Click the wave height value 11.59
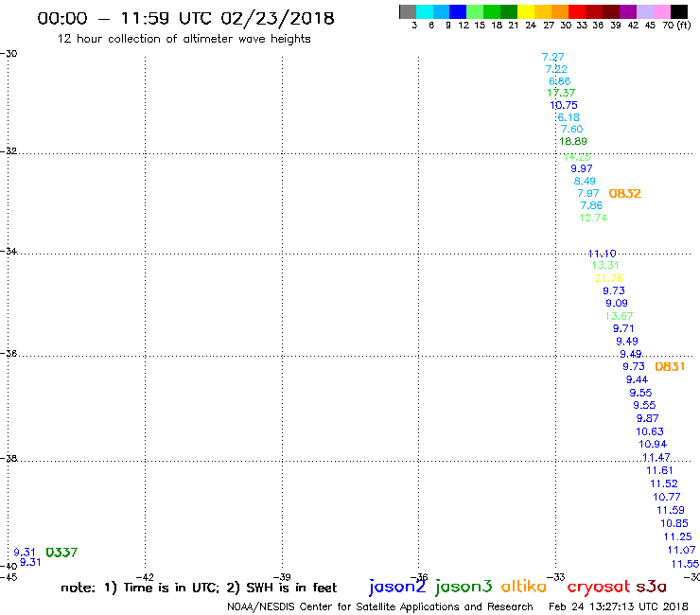700x615 pixels. click(671, 511)
